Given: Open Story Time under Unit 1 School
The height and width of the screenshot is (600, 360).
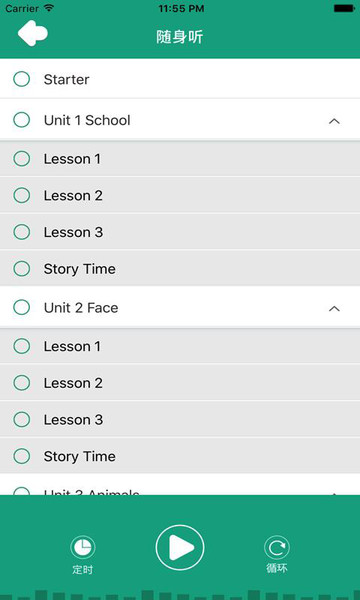Looking at the screenshot, I should pyautogui.click(x=180, y=269).
